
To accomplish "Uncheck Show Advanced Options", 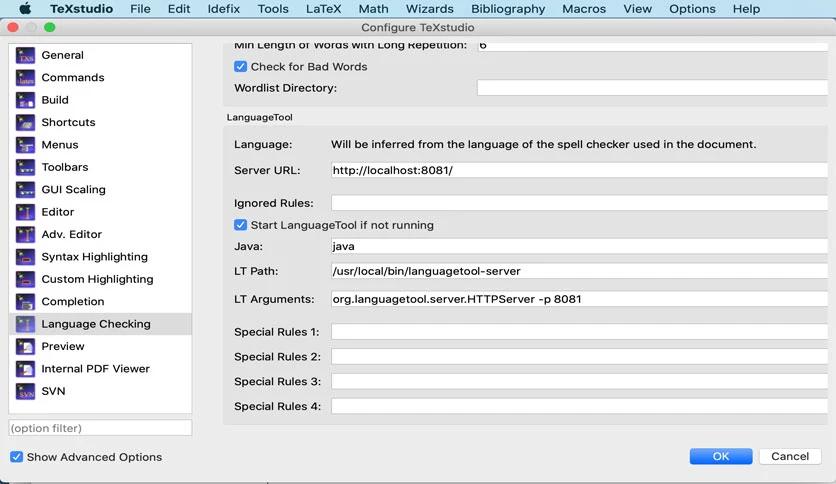I will coord(17,457).
